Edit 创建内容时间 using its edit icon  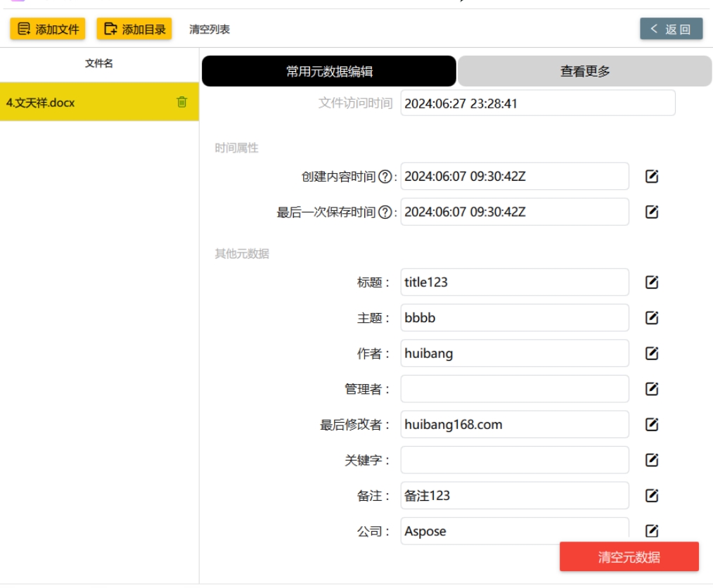coord(652,177)
